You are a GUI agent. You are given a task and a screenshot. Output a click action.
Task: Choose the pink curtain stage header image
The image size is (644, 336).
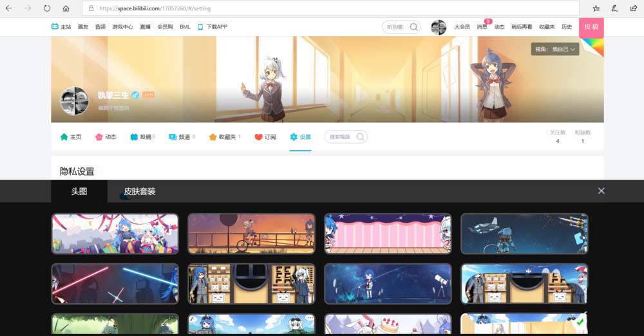pyautogui.click(x=388, y=234)
